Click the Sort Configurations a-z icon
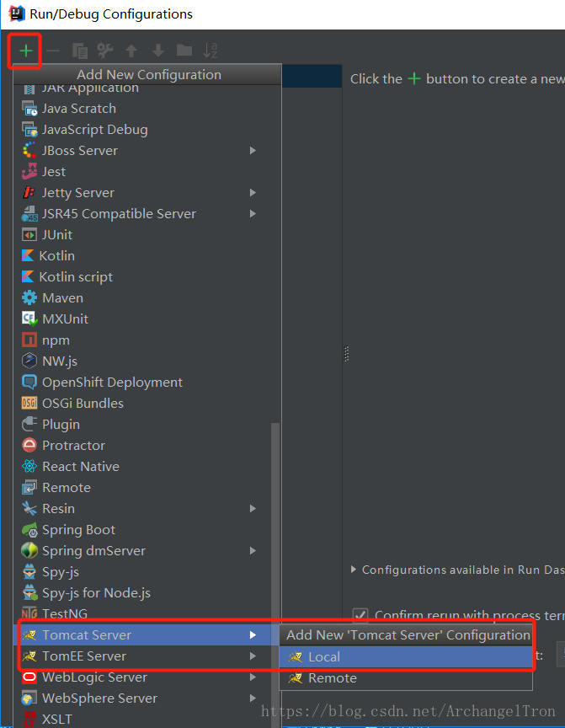 click(x=211, y=51)
